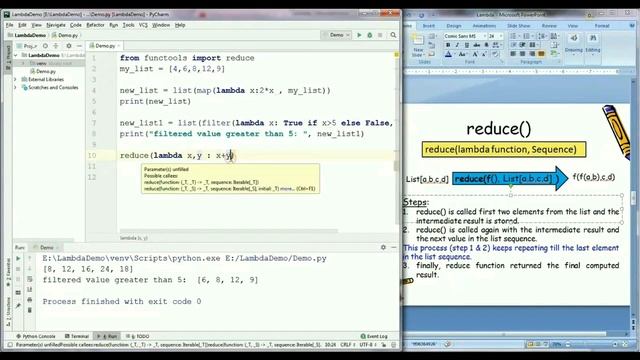Switch to the Insert tab in PowerPoint

[x=429, y=26]
